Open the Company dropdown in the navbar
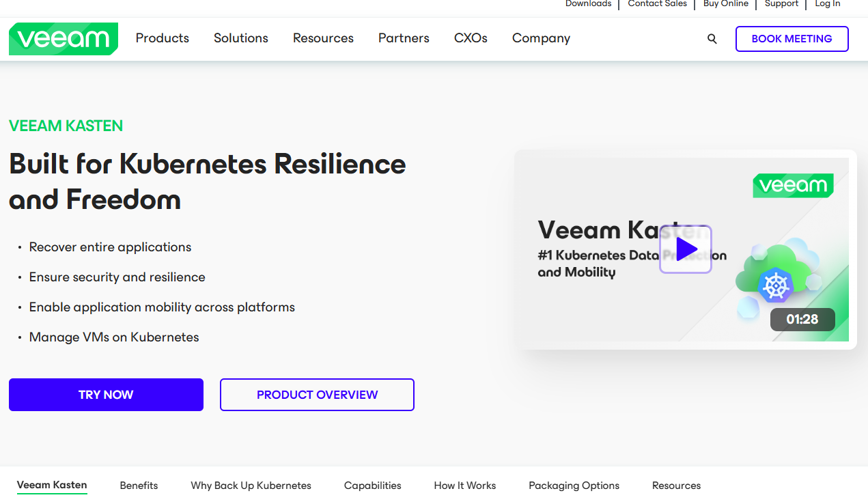Viewport: 868px width, 504px height. [540, 38]
